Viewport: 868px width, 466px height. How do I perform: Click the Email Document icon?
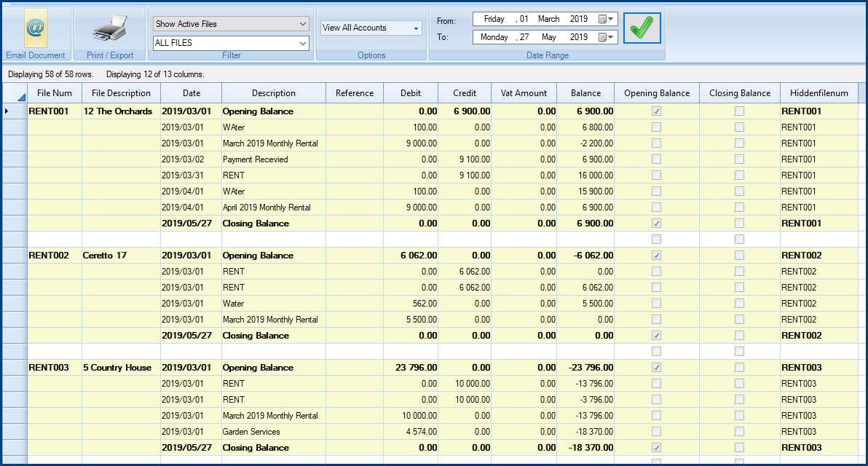(35, 29)
